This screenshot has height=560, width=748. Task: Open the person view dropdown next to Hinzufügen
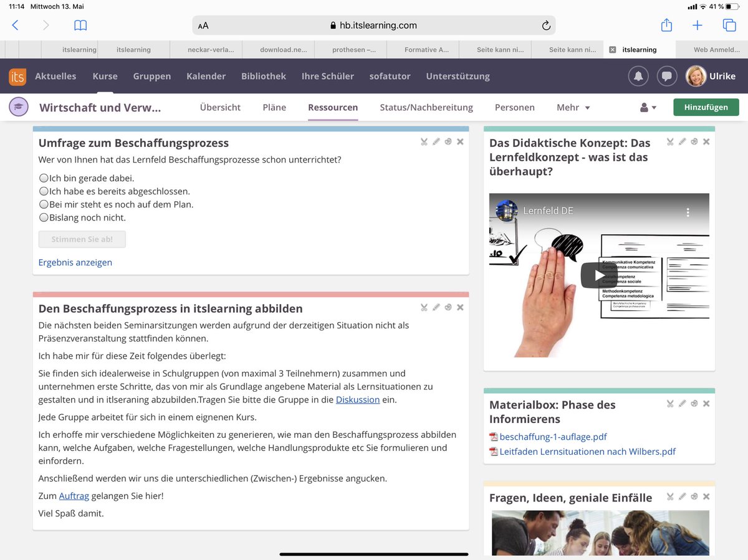(x=648, y=108)
